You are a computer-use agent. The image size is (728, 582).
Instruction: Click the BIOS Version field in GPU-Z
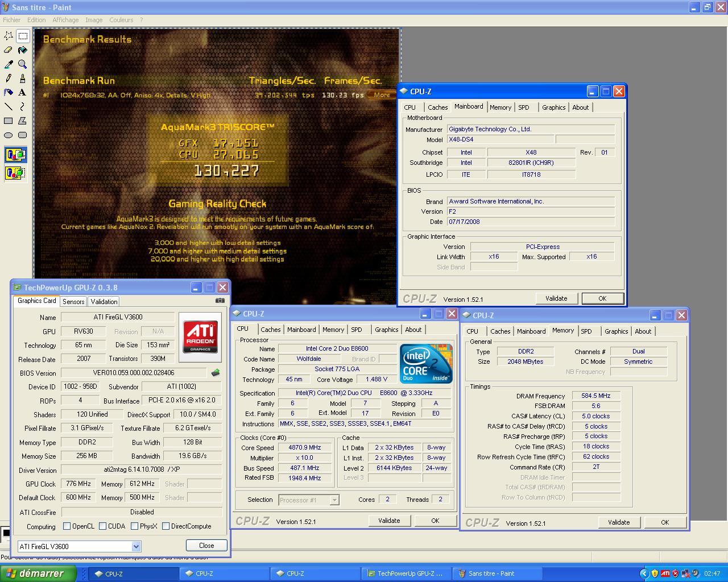pyautogui.click(x=134, y=373)
